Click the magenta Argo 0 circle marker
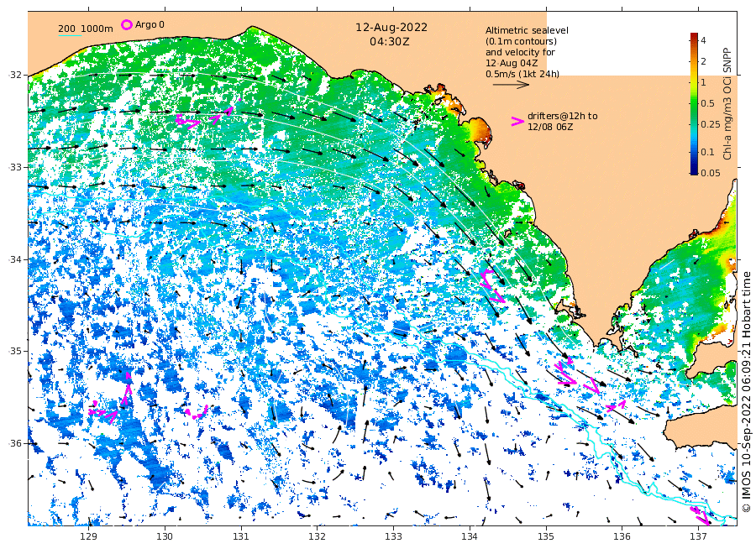 click(126, 24)
